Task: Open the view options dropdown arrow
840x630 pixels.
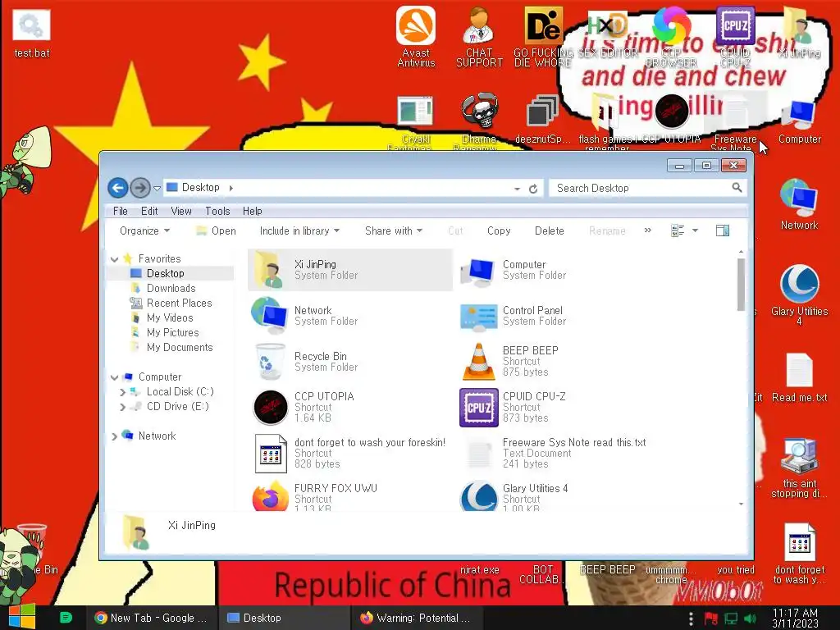Action: coord(695,231)
